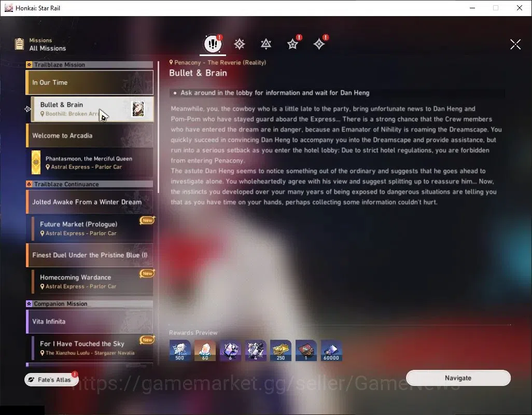Close the mission panel with X icon
Viewport: 532px width, 415px height.
tap(515, 44)
